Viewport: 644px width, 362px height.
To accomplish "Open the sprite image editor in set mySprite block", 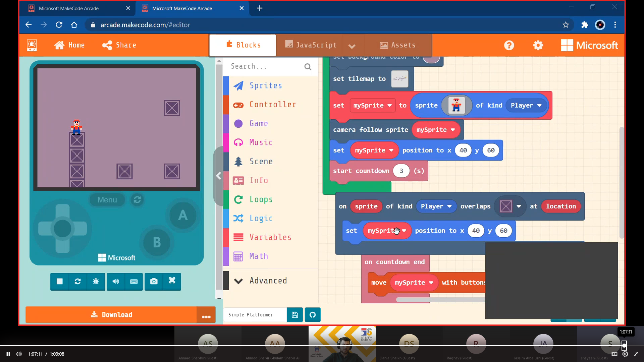I will [x=456, y=106].
